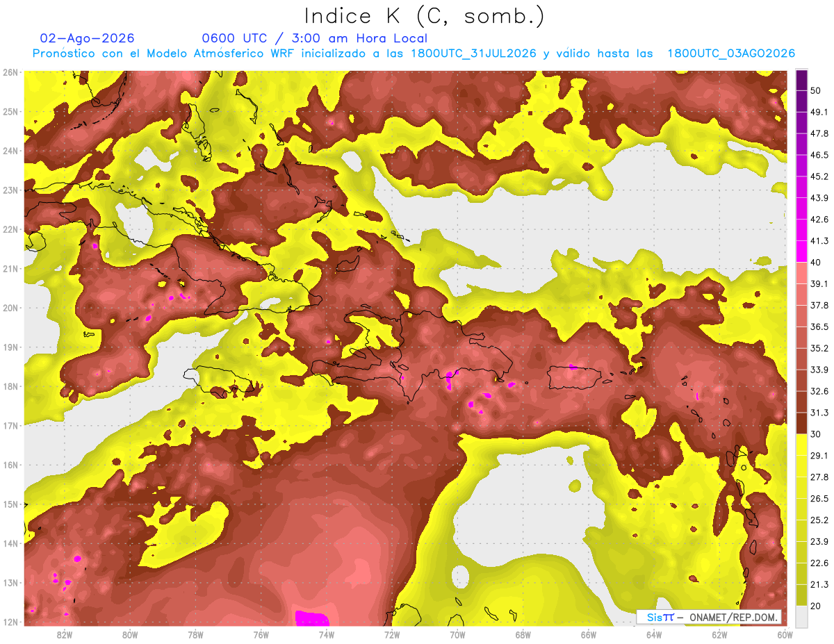The image size is (834, 644).
Task: Click the 42.6 value on the color scale
Action: [819, 220]
